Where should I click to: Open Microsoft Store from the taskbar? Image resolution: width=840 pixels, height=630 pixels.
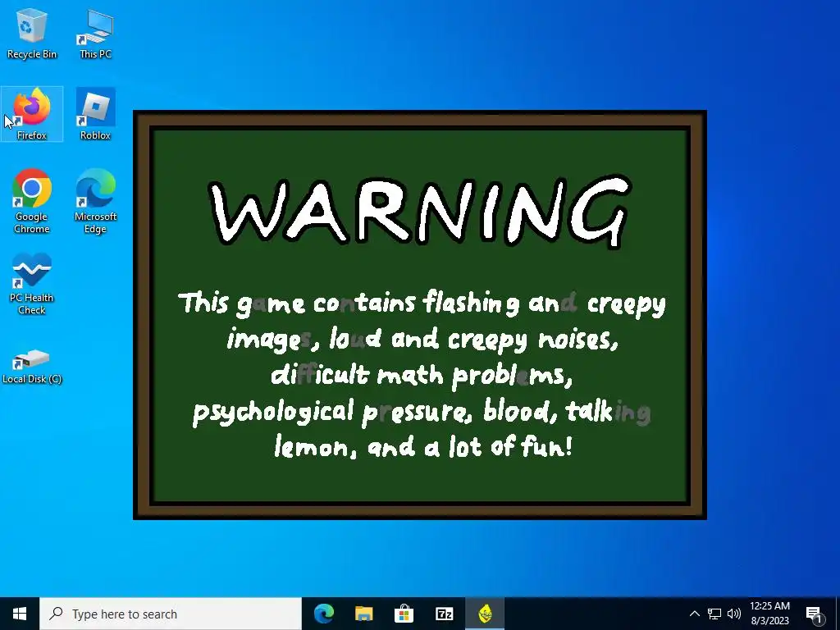coord(404,614)
